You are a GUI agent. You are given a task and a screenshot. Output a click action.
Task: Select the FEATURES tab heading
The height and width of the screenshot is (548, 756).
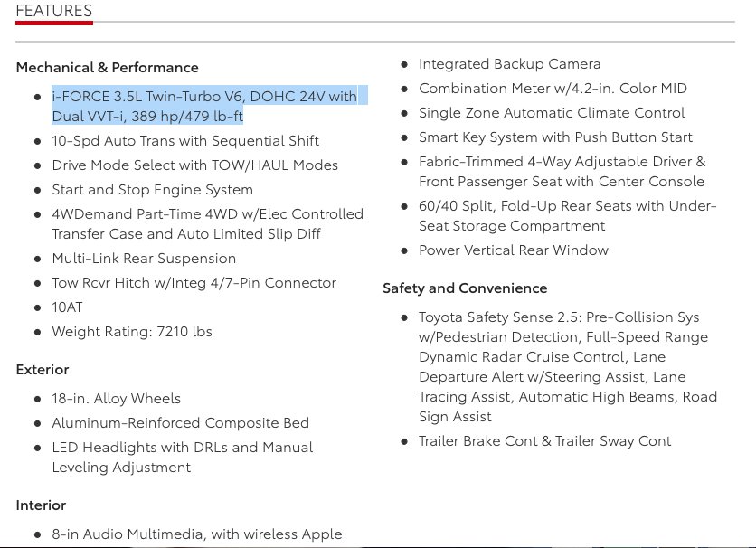(x=54, y=11)
